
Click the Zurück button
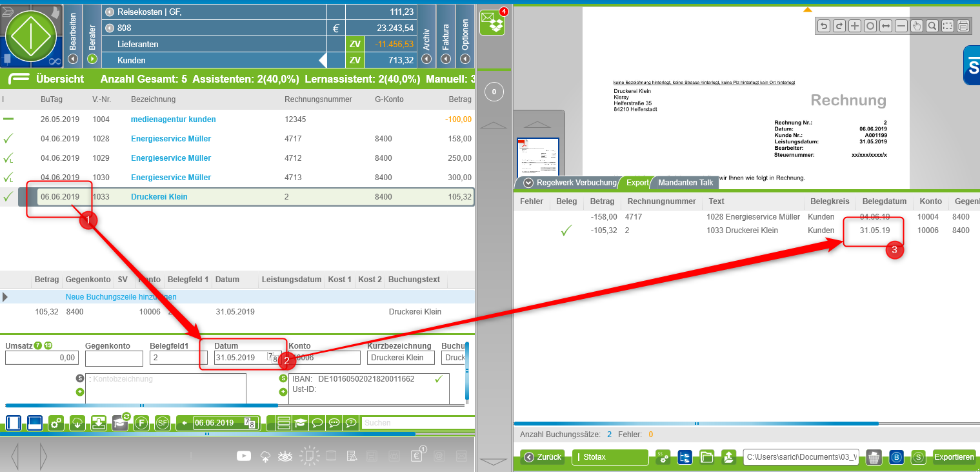(x=543, y=457)
